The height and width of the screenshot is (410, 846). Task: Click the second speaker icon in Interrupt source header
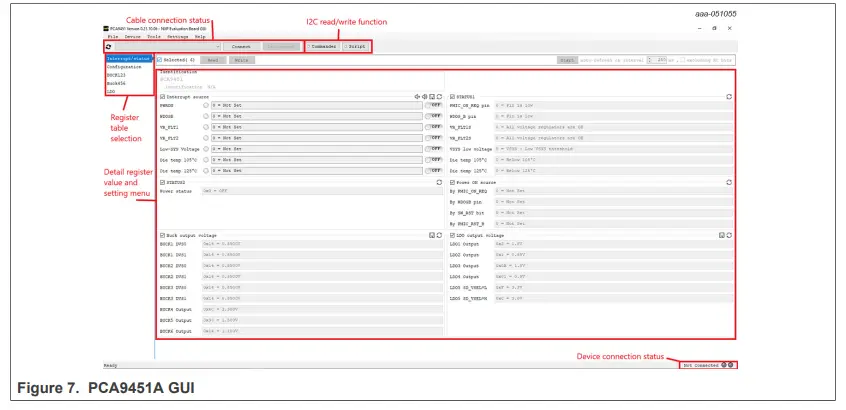pos(425,97)
